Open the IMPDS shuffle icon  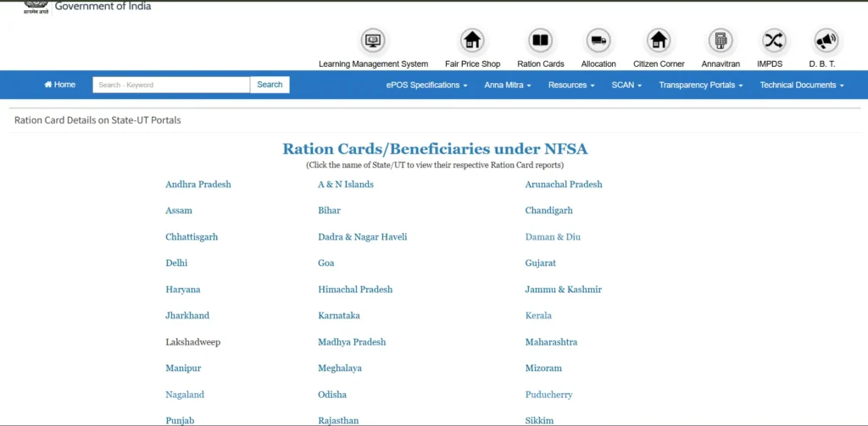tap(773, 41)
